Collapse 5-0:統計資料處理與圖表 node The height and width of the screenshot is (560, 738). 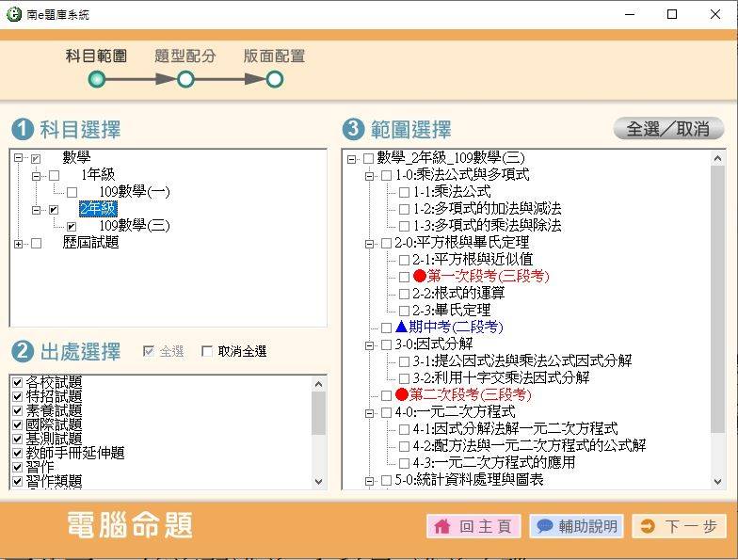point(369,481)
